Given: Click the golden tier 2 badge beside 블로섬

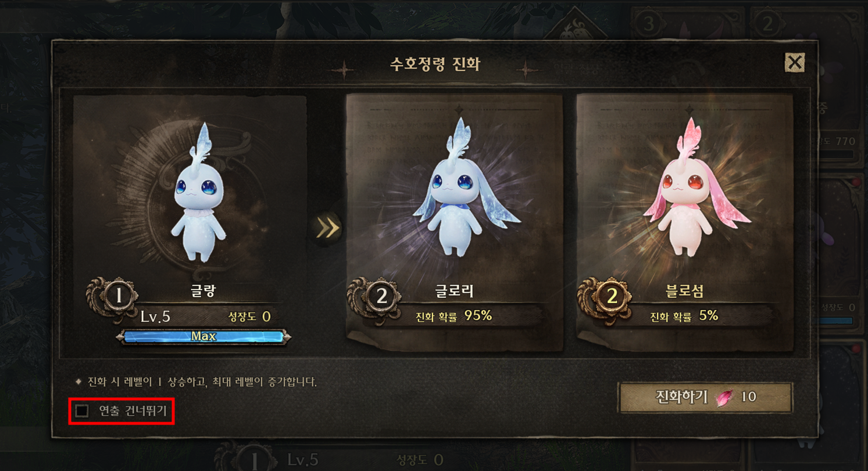Looking at the screenshot, I should click(612, 297).
